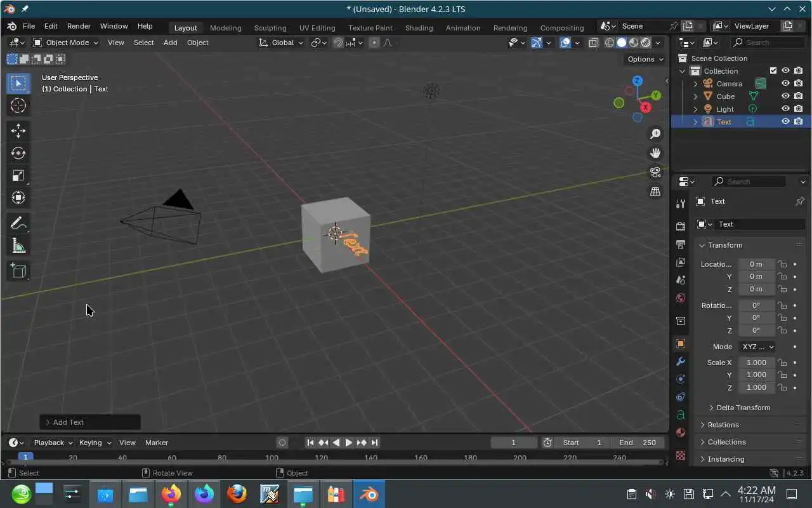Toggle proportional editing
Image resolution: width=812 pixels, height=508 pixels.
[x=374, y=43]
